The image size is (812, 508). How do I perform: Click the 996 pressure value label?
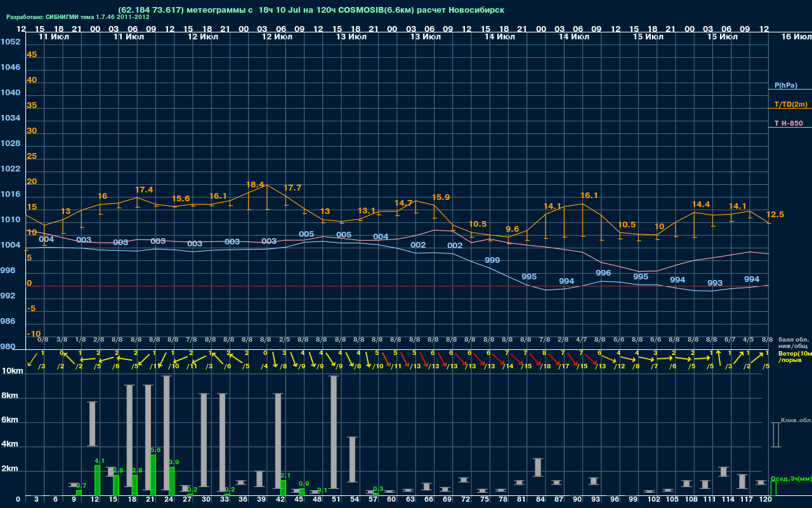603,273
